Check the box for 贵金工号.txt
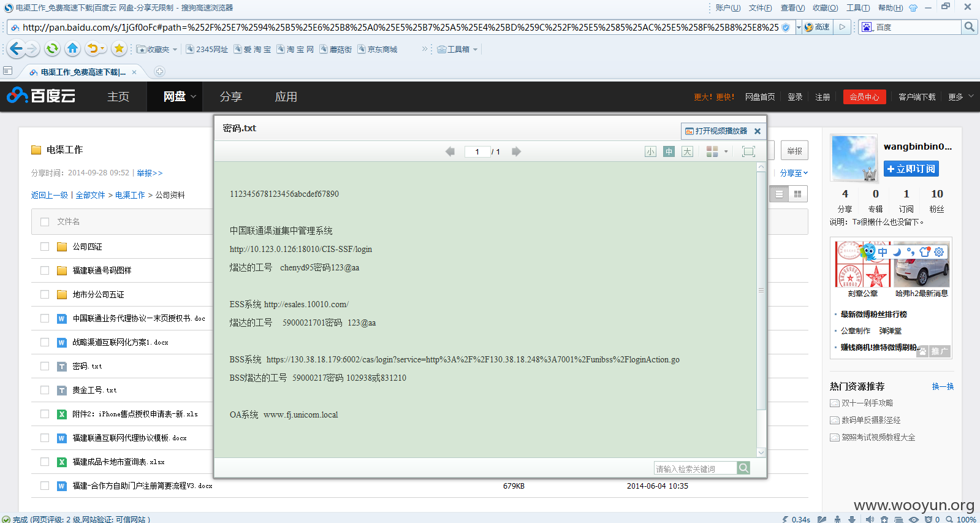 pos(45,390)
